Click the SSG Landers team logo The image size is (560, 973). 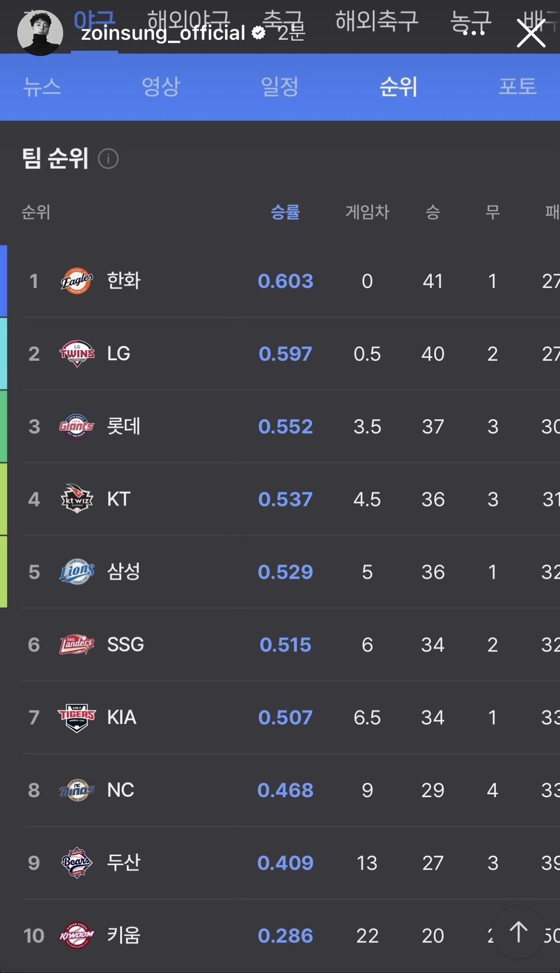77,645
